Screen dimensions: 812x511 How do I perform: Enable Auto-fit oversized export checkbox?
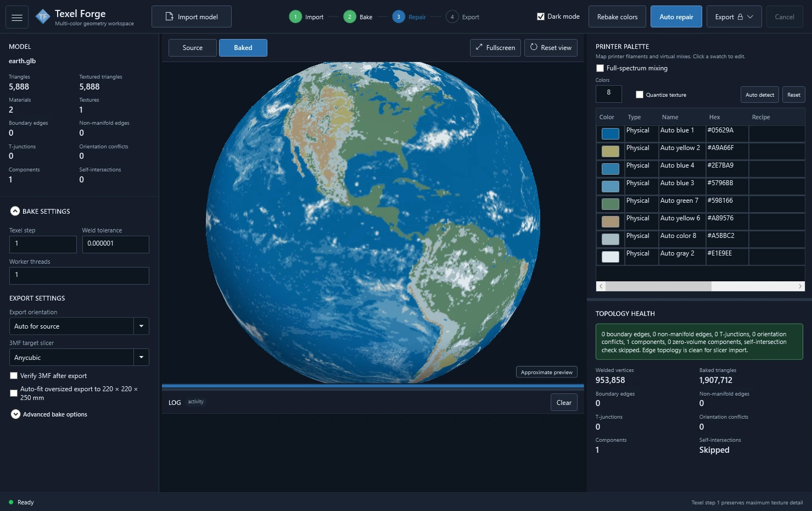click(14, 393)
